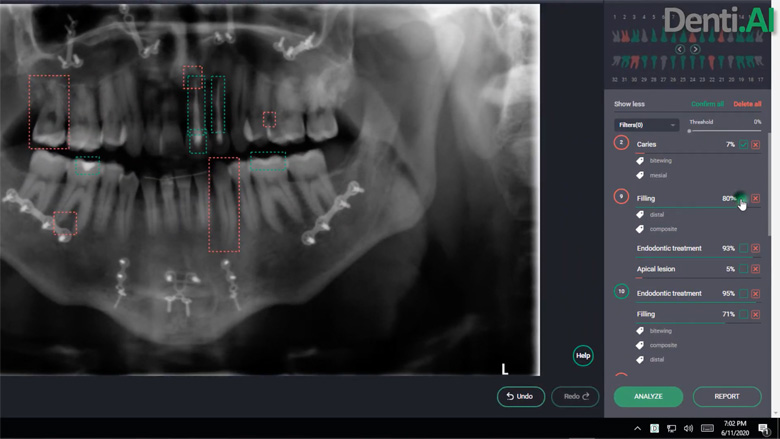This screenshot has height=439, width=780.
Task: Delete the Endodontic treatment 93% finding
Action: tap(755, 248)
